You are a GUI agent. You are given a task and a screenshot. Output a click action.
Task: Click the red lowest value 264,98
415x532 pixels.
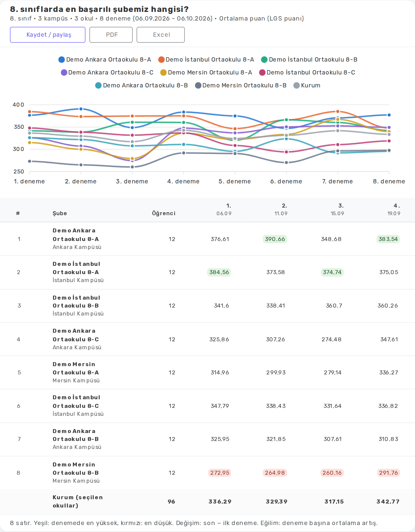(275, 473)
